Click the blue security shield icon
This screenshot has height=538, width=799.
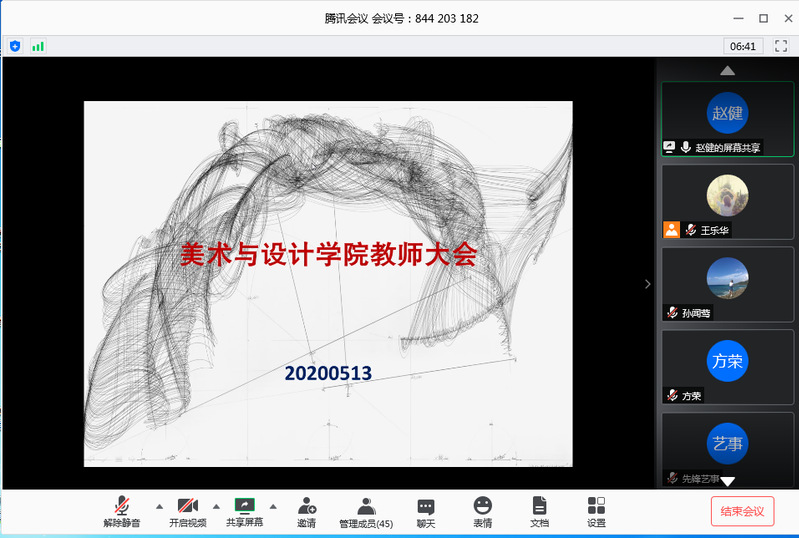point(15,46)
